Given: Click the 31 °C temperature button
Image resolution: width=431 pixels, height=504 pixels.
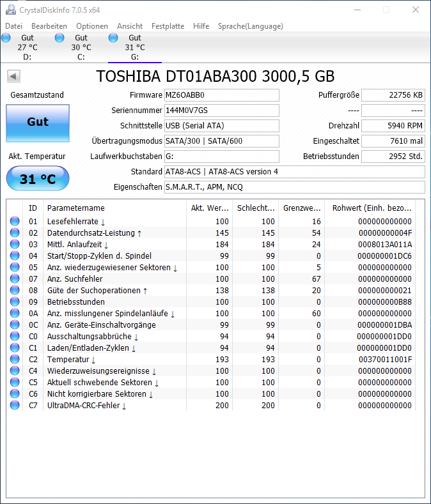Looking at the screenshot, I should (38, 178).
